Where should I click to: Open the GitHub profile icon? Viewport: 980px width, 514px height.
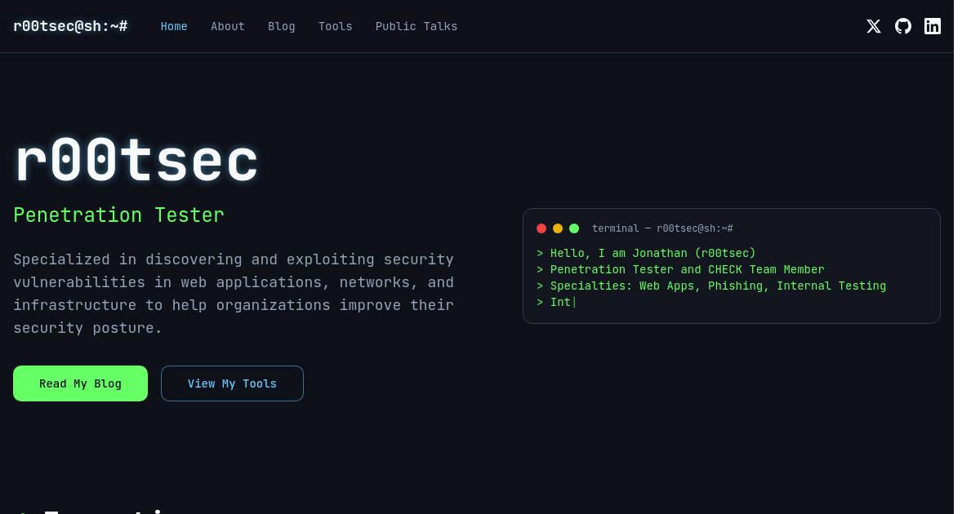pyautogui.click(x=903, y=26)
